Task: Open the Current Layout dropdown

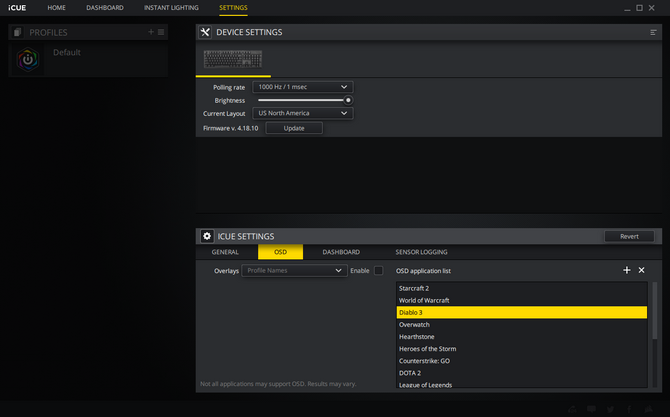Action: (303, 113)
